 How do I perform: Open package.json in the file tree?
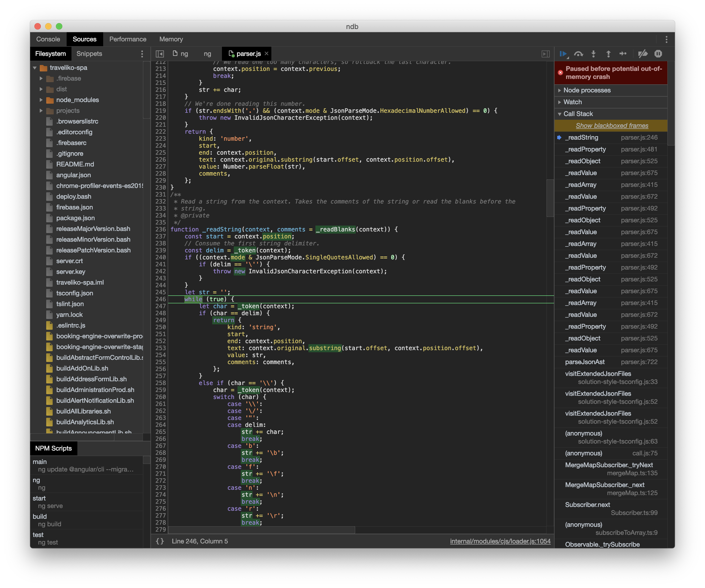(x=75, y=218)
